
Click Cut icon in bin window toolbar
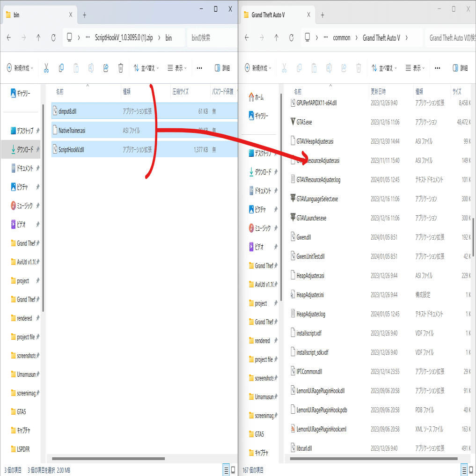pyautogui.click(x=46, y=68)
